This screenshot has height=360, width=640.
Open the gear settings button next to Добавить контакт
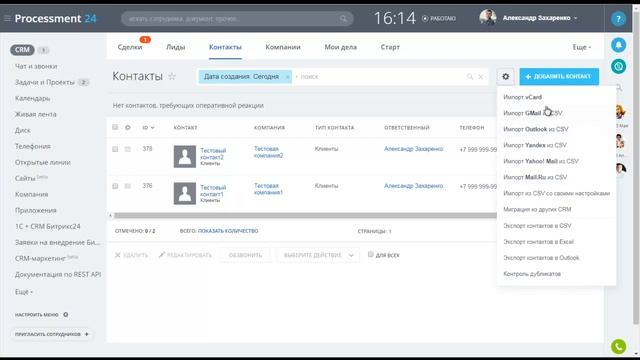pyautogui.click(x=506, y=76)
